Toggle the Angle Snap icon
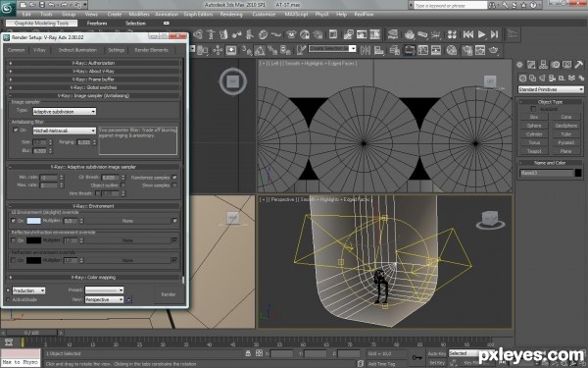This screenshot has height=368, width=588. (x=259, y=50)
